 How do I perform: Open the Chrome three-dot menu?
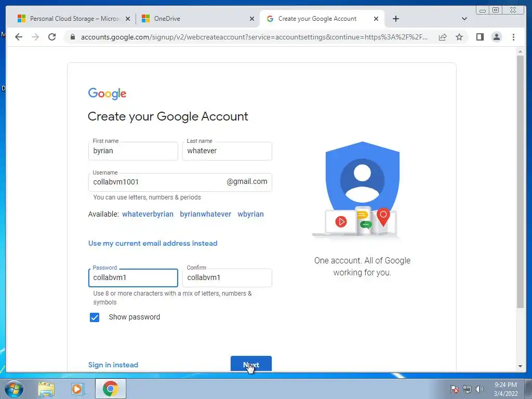pos(513,37)
